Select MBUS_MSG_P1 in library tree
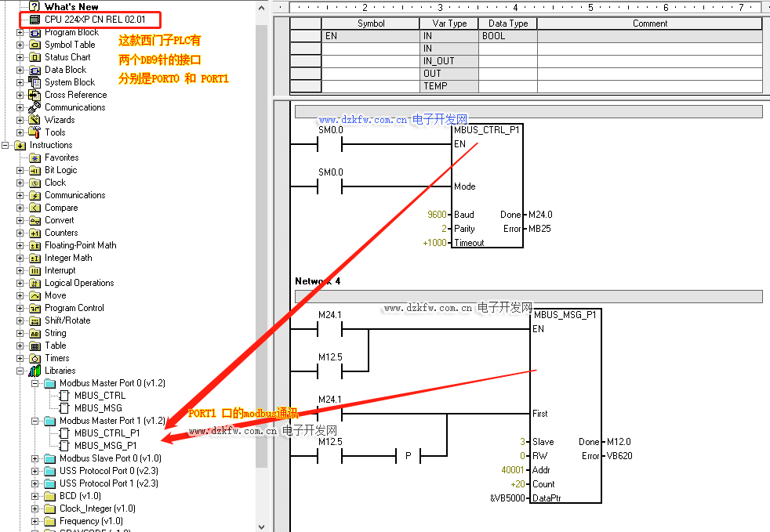The width and height of the screenshot is (770, 532). (x=106, y=446)
